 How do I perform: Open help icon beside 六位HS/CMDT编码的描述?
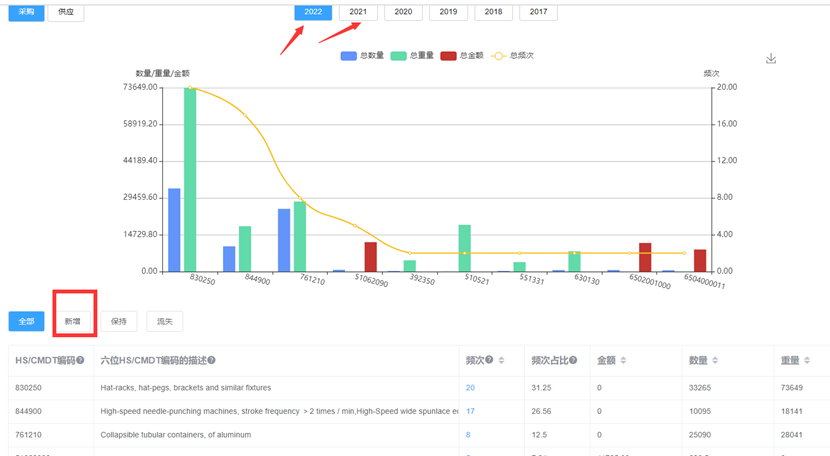[x=211, y=360]
